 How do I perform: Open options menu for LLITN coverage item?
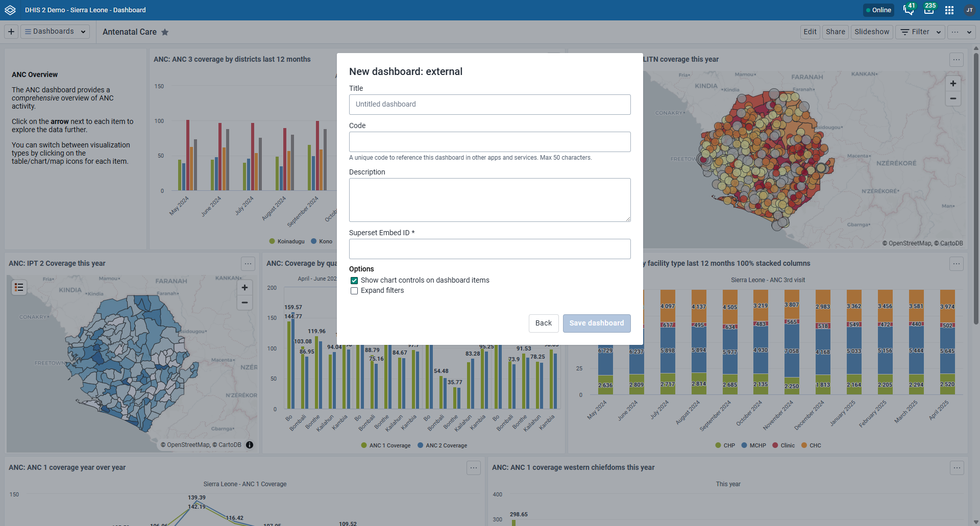[x=957, y=60]
